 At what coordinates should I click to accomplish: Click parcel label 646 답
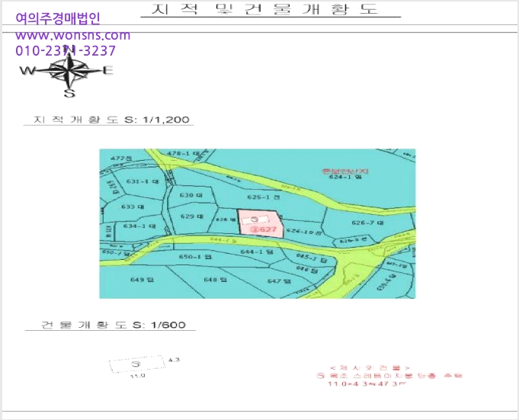point(307,269)
